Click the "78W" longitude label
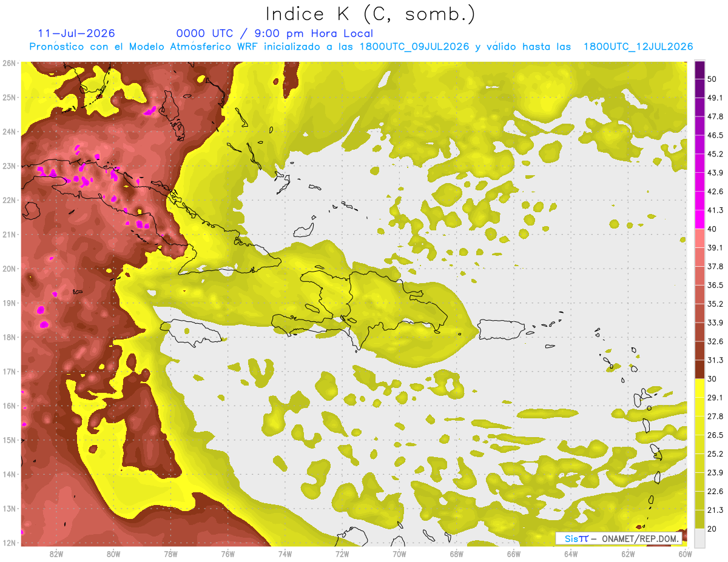The height and width of the screenshot is (562, 728). [170, 554]
